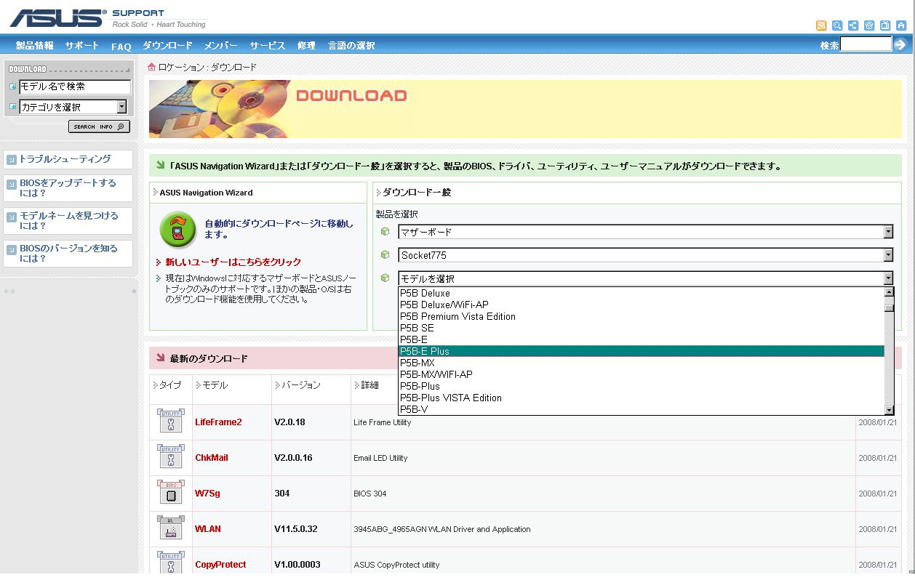The height and width of the screenshot is (588, 915).
Task: Collapse the モデルを選択 dropdown
Action: pos(646,278)
